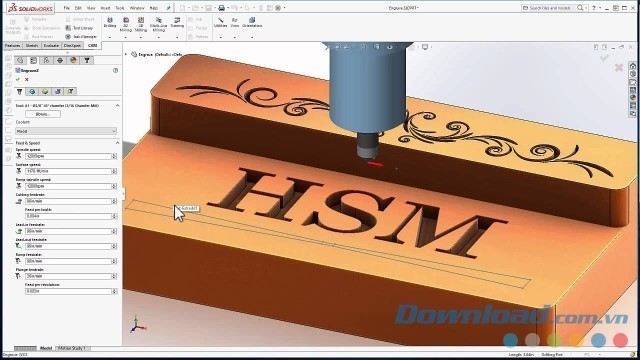Viewport: 640px width, 360px height.
Task: Open the Orientation toolbar item
Action: 252,22
